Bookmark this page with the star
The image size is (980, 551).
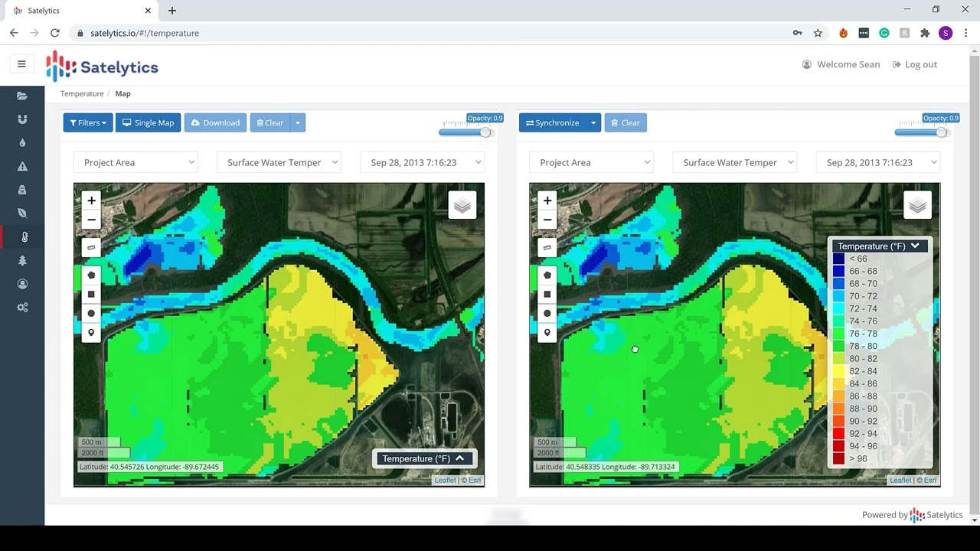[x=818, y=33]
